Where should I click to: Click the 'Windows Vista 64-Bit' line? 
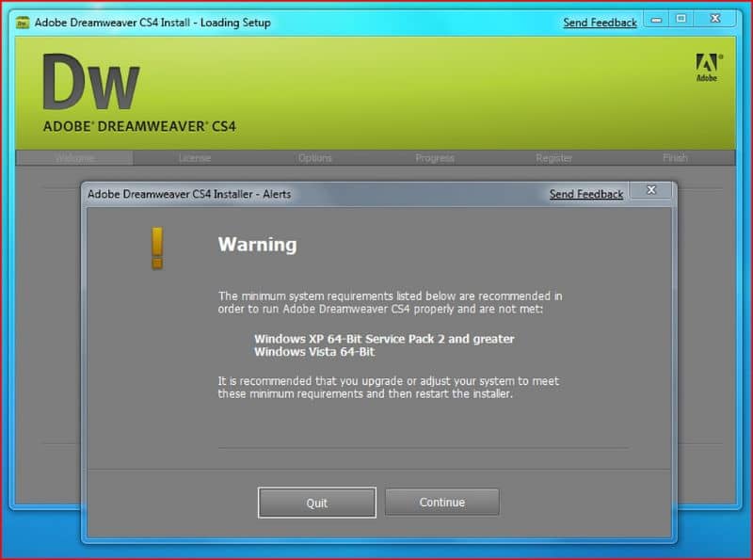click(x=314, y=352)
